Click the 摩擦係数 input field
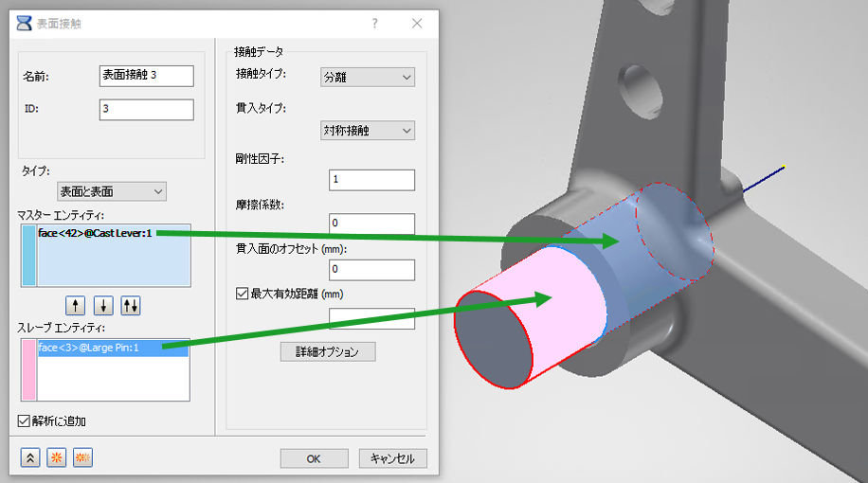 click(371, 224)
